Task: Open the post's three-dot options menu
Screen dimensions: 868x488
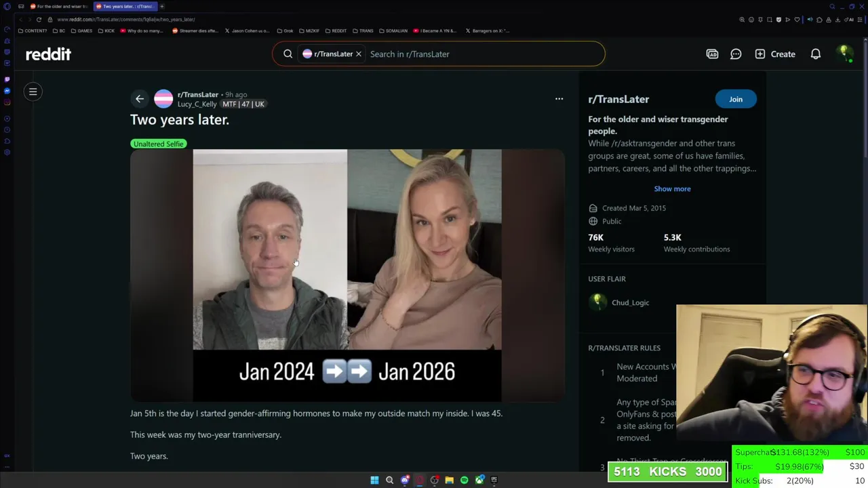Action: pos(559,99)
